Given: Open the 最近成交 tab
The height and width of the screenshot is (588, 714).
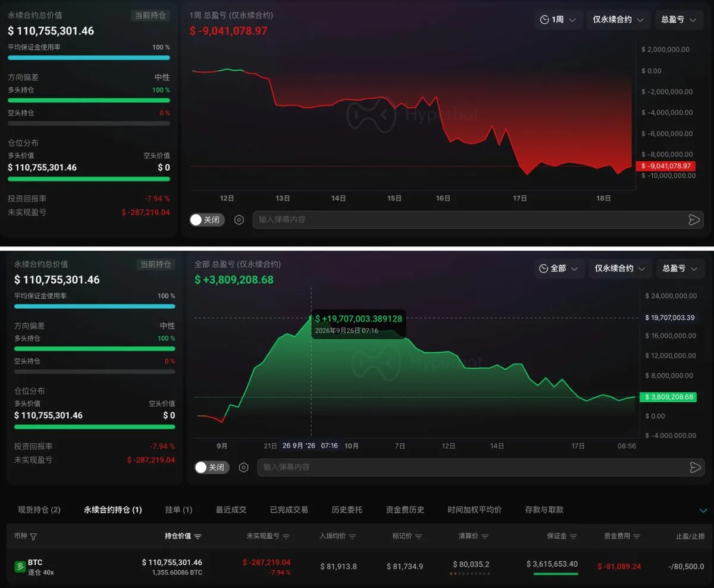Looking at the screenshot, I should [x=231, y=509].
